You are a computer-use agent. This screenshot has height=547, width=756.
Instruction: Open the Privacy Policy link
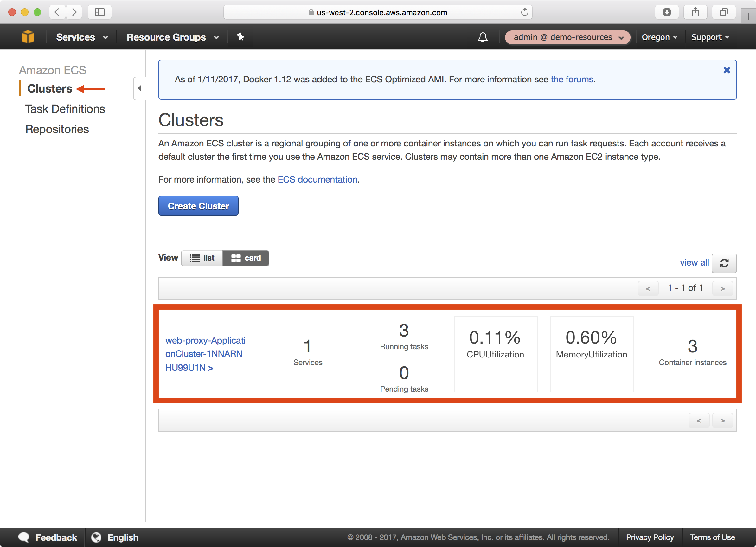coord(650,537)
